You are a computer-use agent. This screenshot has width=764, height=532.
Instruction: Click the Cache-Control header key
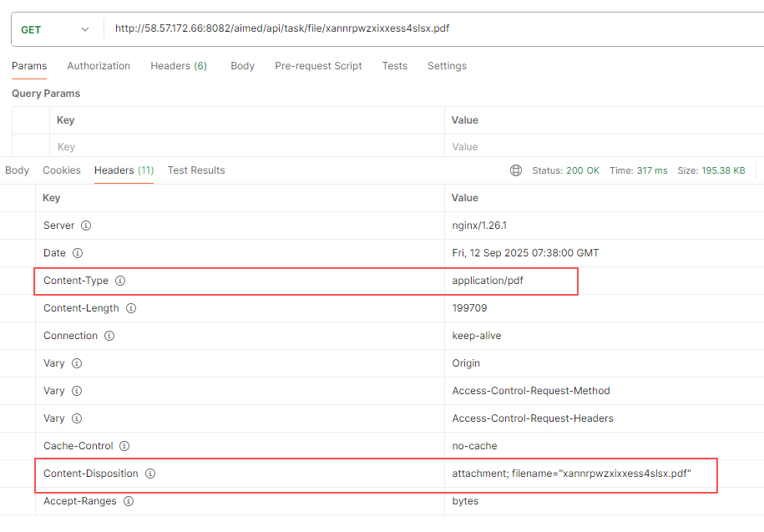point(78,446)
